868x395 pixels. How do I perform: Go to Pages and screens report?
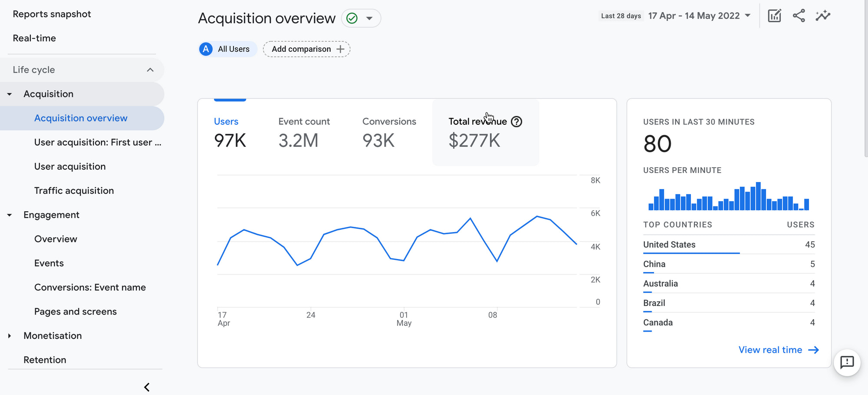(x=76, y=312)
